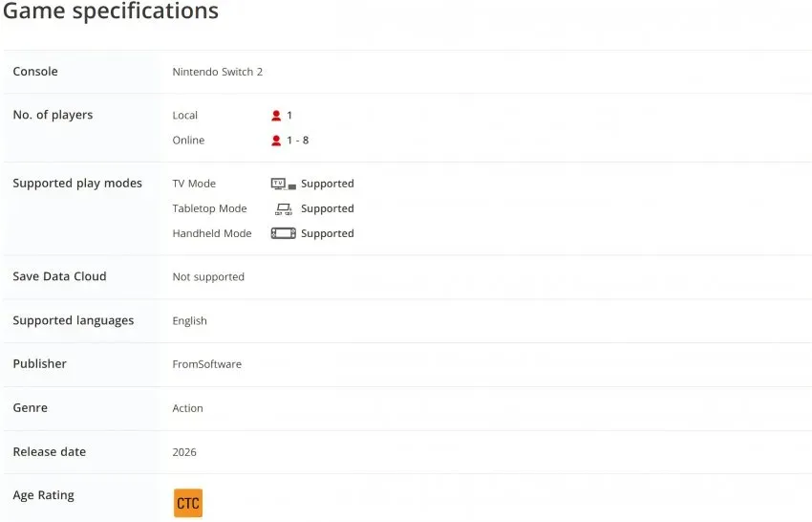The height and width of the screenshot is (522, 812).
Task: Select the Game specifications heading
Action: [x=110, y=11]
